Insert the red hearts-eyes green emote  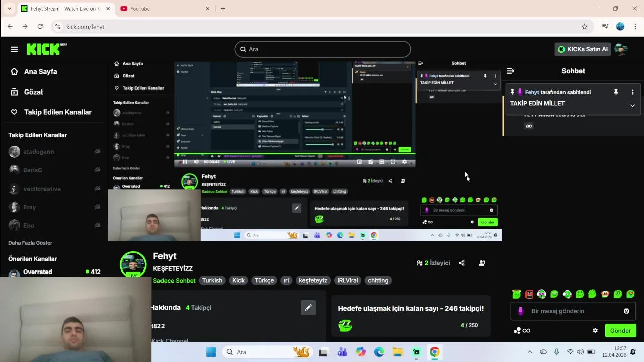pos(630,294)
